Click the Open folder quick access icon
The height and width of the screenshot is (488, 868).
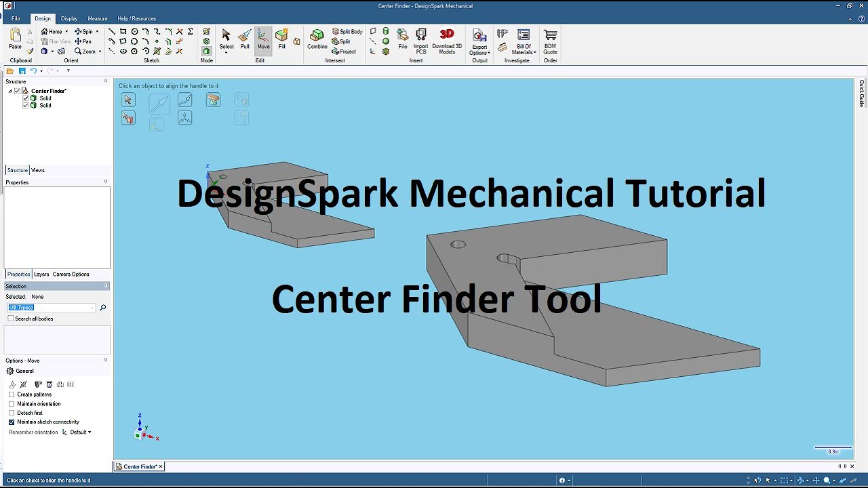(10, 70)
